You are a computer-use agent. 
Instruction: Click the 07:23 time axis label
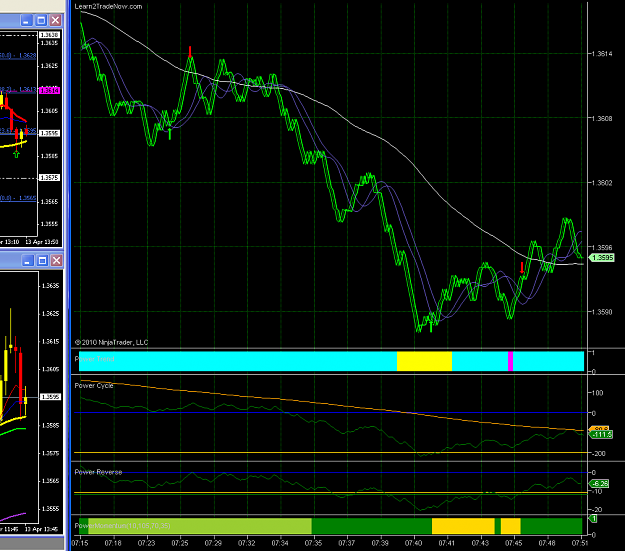(147, 543)
